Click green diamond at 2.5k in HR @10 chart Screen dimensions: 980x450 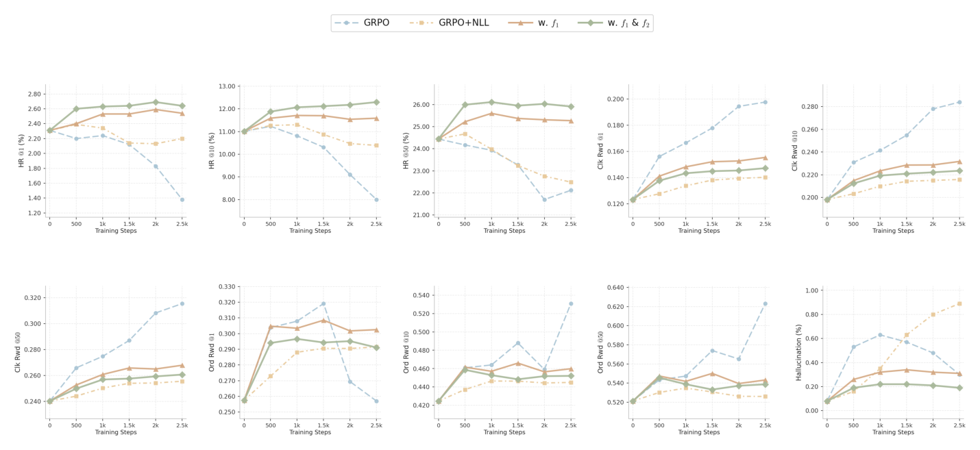pyautogui.click(x=376, y=102)
